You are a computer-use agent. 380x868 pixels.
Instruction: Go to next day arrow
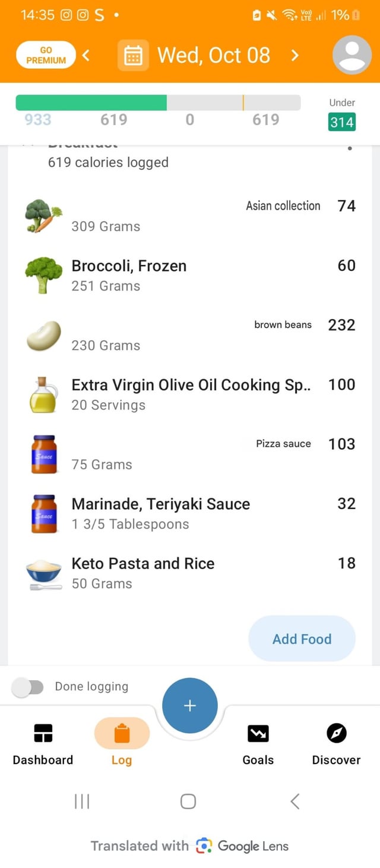point(294,56)
